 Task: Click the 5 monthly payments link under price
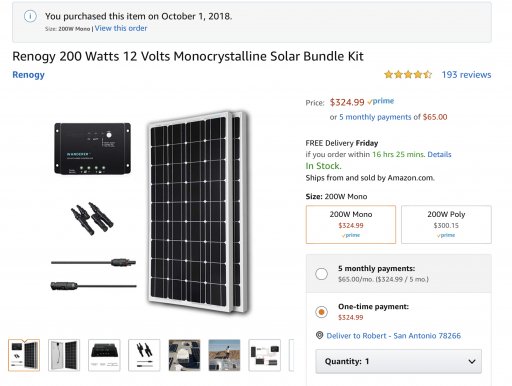375,117
